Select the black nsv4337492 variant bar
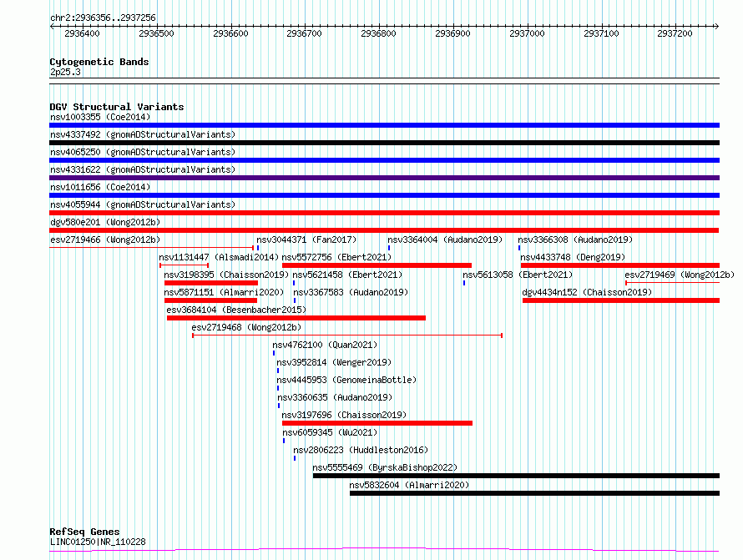 point(384,143)
